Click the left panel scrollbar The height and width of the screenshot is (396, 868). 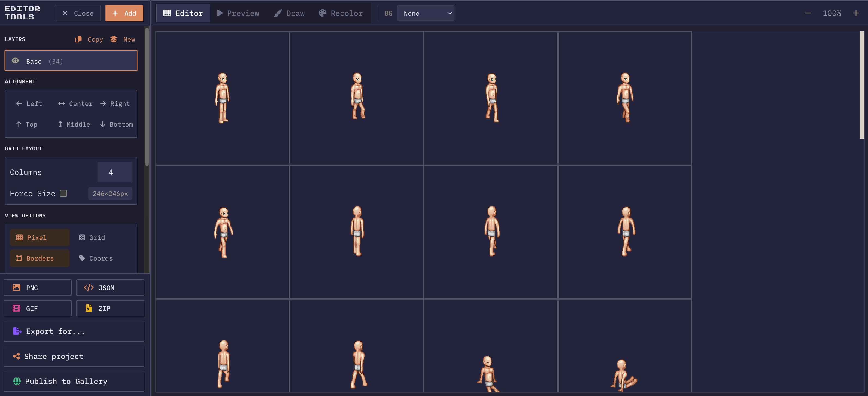[x=147, y=97]
